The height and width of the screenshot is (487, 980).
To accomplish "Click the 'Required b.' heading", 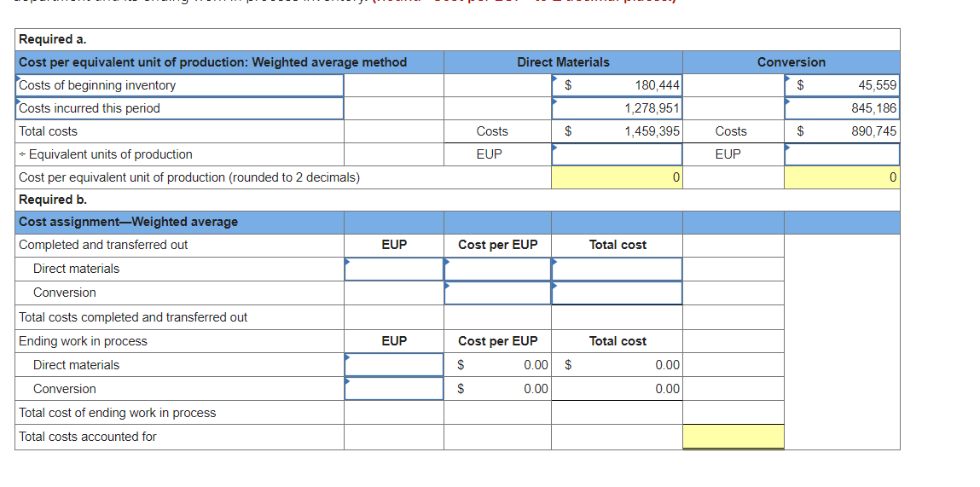I will (x=53, y=200).
